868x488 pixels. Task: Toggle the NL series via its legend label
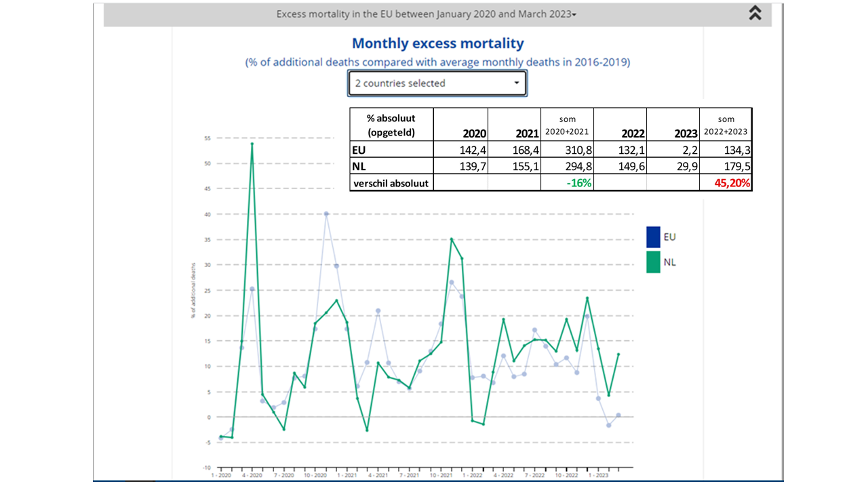670,262
